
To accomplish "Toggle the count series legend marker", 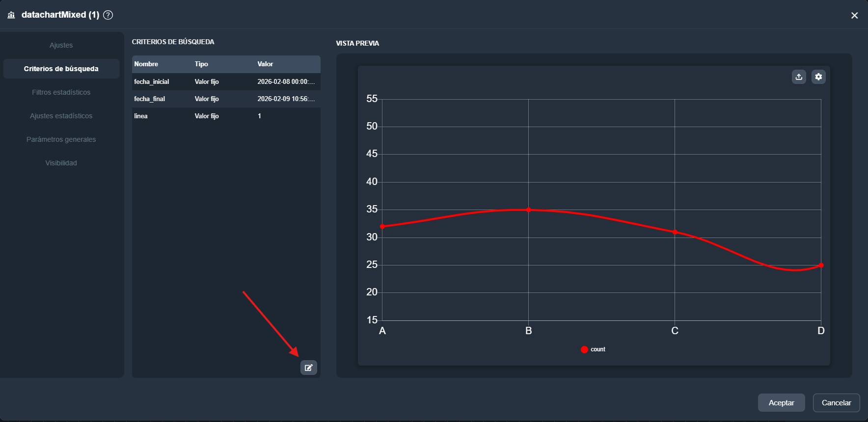I will pyautogui.click(x=584, y=349).
